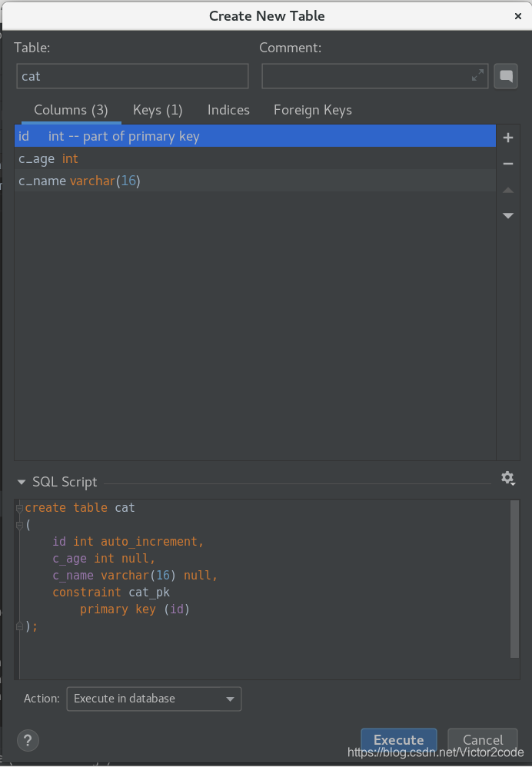The width and height of the screenshot is (532, 767).
Task: Close the Create New Table dialog
Action: [x=518, y=16]
